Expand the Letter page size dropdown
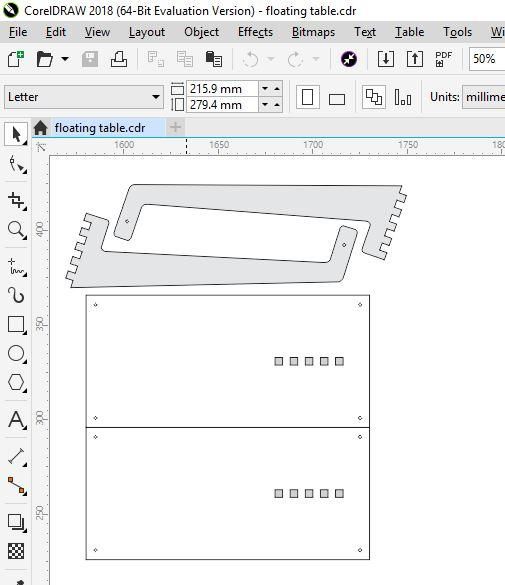Viewport: 505px width, 585px height. 84,97
